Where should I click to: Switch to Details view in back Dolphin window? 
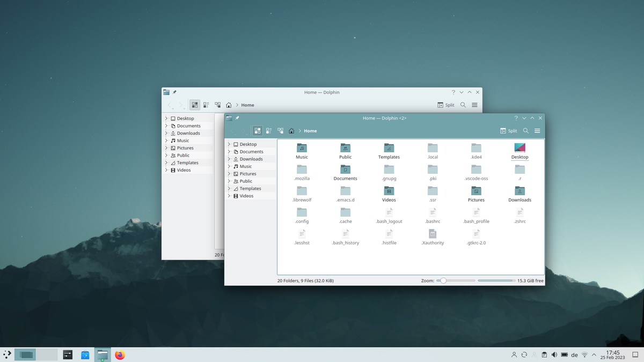(217, 105)
